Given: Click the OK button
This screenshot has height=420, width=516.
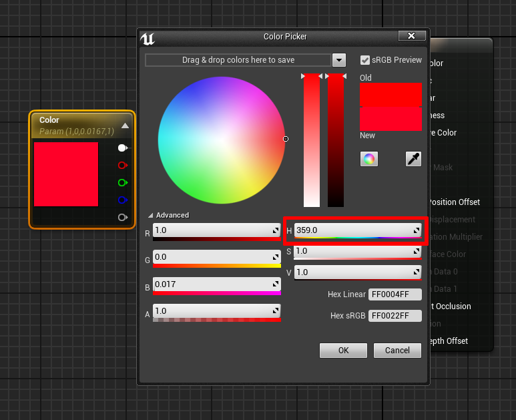Looking at the screenshot, I should tap(343, 350).
